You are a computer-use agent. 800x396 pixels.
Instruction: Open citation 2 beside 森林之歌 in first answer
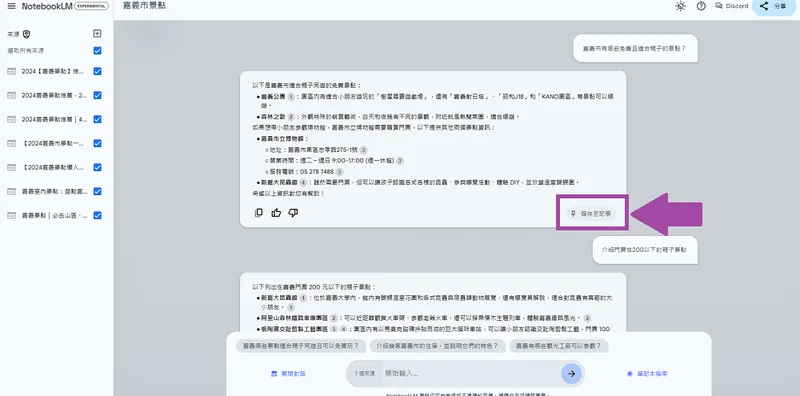click(291, 117)
